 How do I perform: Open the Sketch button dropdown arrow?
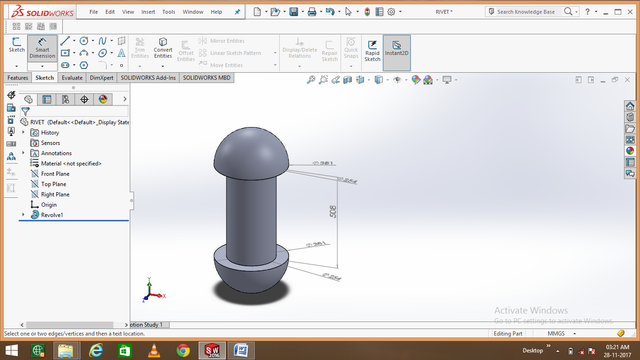pos(17,66)
